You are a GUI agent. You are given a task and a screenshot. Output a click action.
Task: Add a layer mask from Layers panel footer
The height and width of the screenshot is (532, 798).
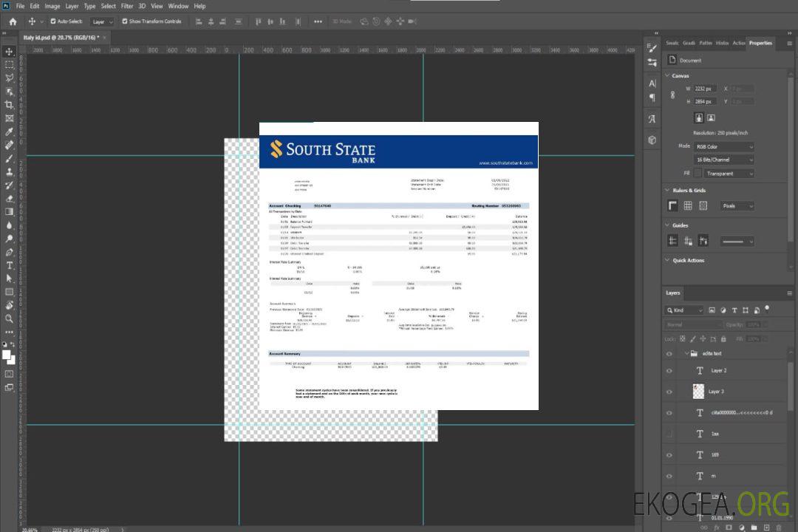[x=729, y=528]
